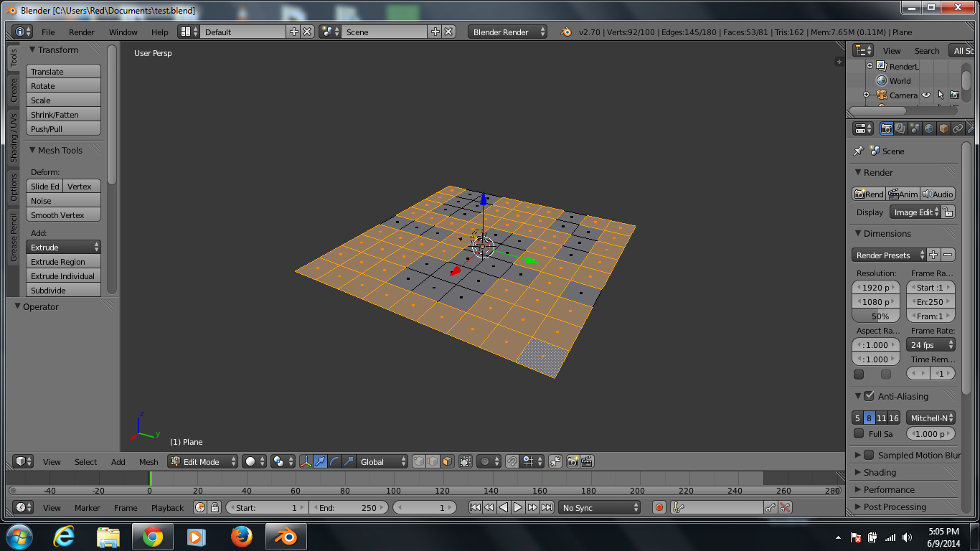The height and width of the screenshot is (551, 980).
Task: Select the translate manipulator arrow icon
Action: 320,461
